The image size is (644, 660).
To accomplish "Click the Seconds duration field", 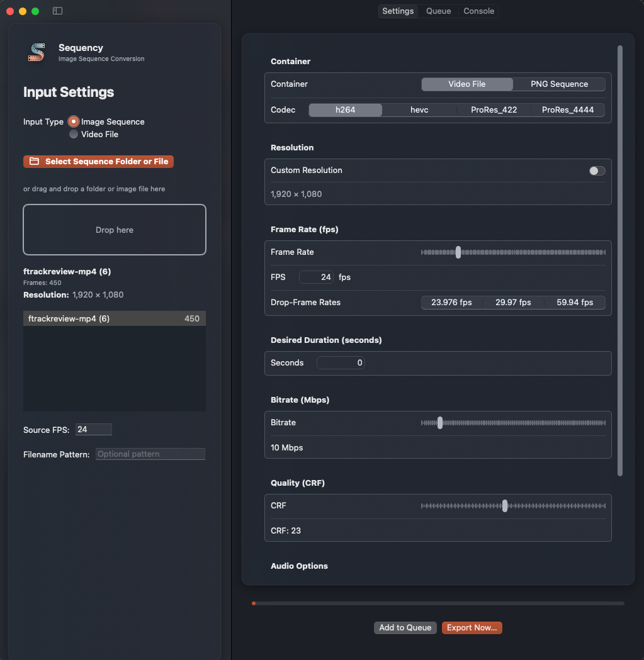I will pos(341,362).
